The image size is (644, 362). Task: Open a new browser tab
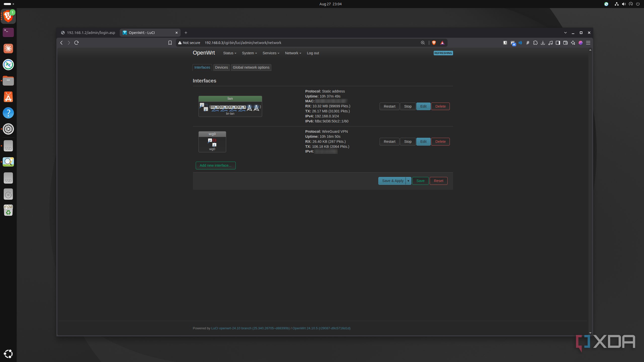pos(186,33)
